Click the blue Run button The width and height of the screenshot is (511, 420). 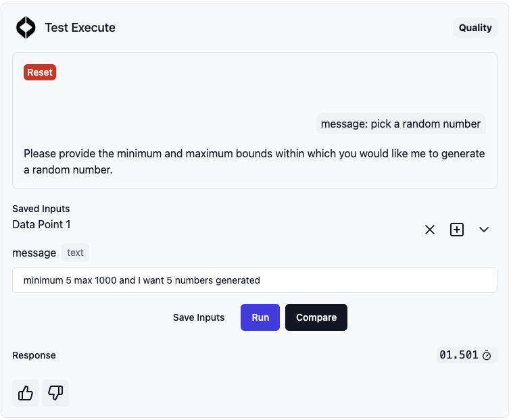point(260,317)
